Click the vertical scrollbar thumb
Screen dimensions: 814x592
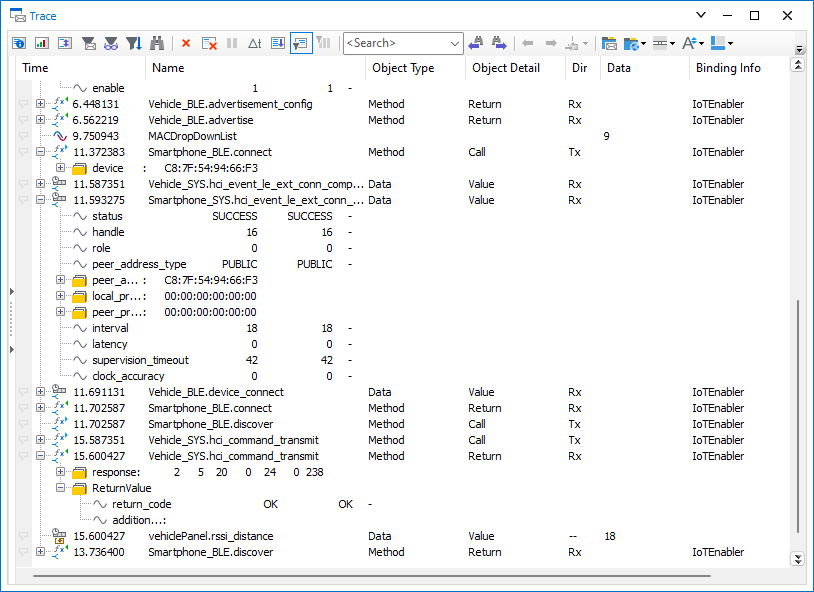798,415
